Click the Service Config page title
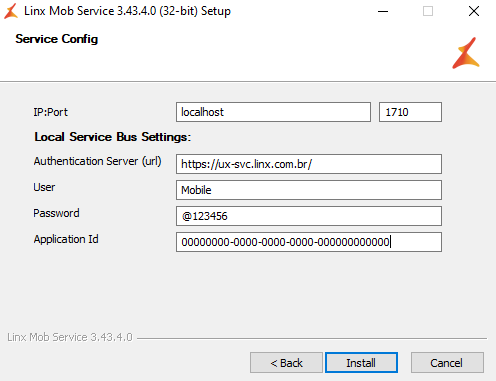The image size is (496, 381). 57,39
